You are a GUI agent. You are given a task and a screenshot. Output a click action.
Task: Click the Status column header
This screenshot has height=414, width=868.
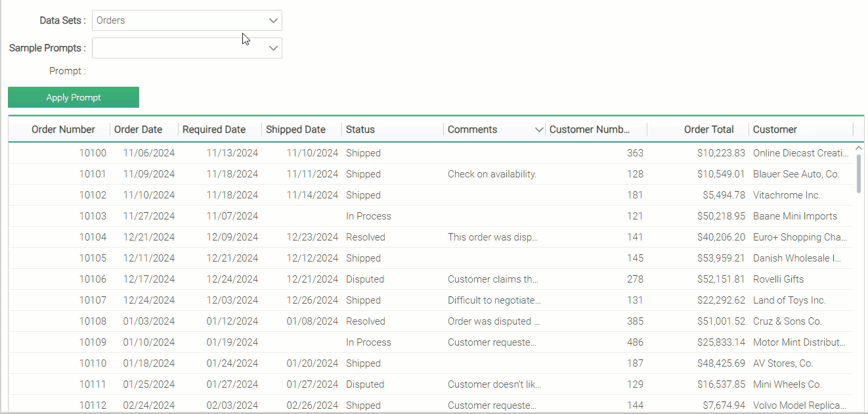tap(360, 129)
